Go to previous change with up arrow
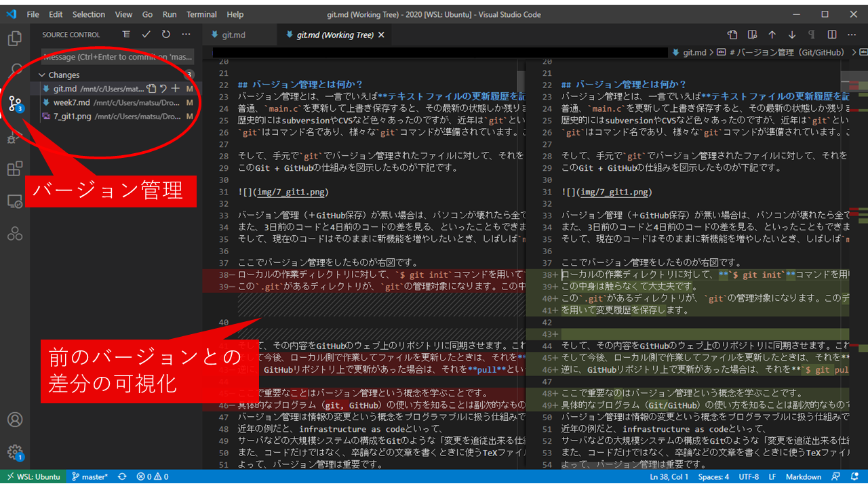 coord(772,35)
